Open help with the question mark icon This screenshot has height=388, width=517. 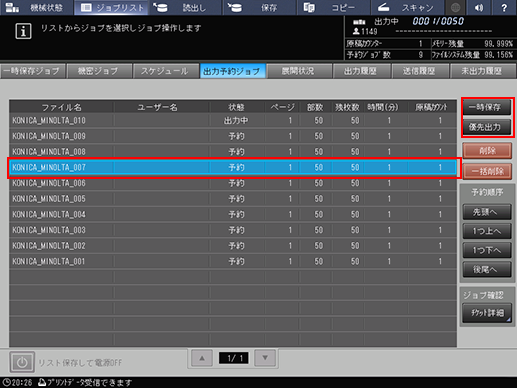point(504,7)
